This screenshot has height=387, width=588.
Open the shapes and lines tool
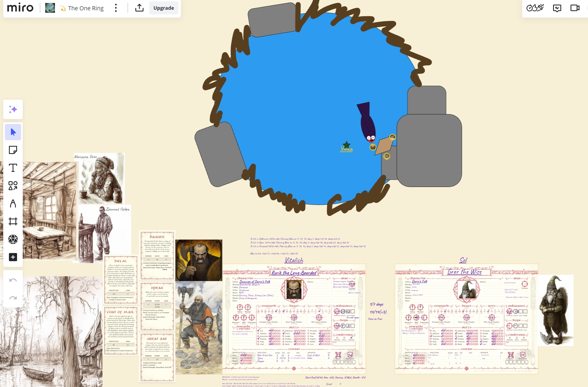[13, 186]
